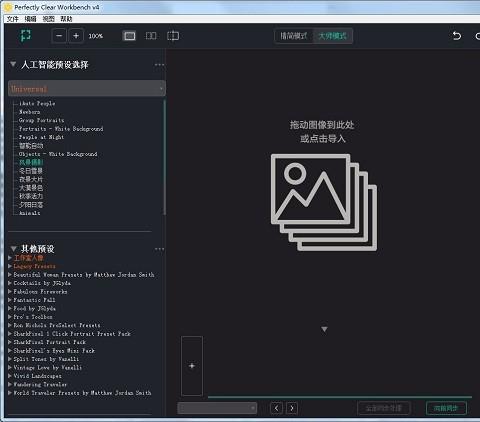This screenshot has width=480, height=422.
Task: Expand Cocktails by JGlyda group
Action: [x=10, y=283]
